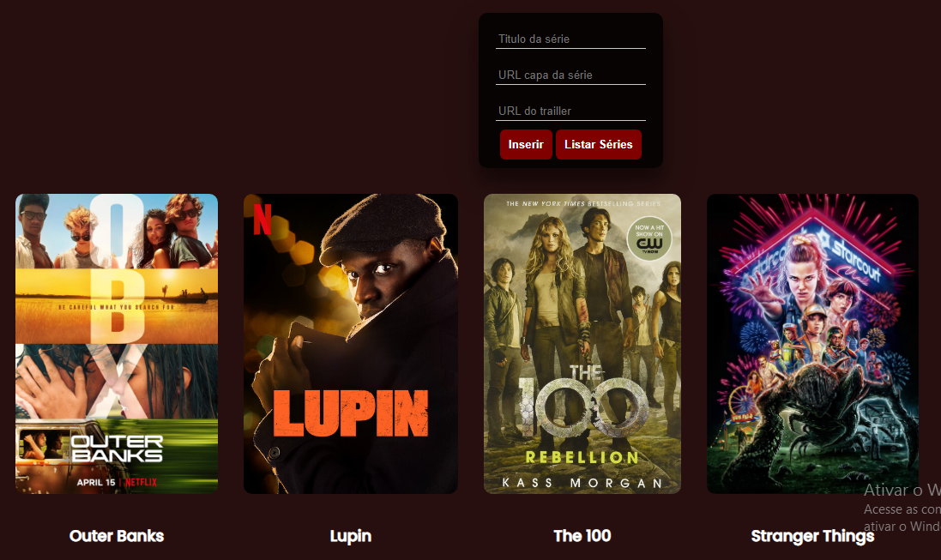This screenshot has height=560, width=941.
Task: Click the red NETFLIX text on Outer Banks poster
Action: pyautogui.click(x=141, y=482)
